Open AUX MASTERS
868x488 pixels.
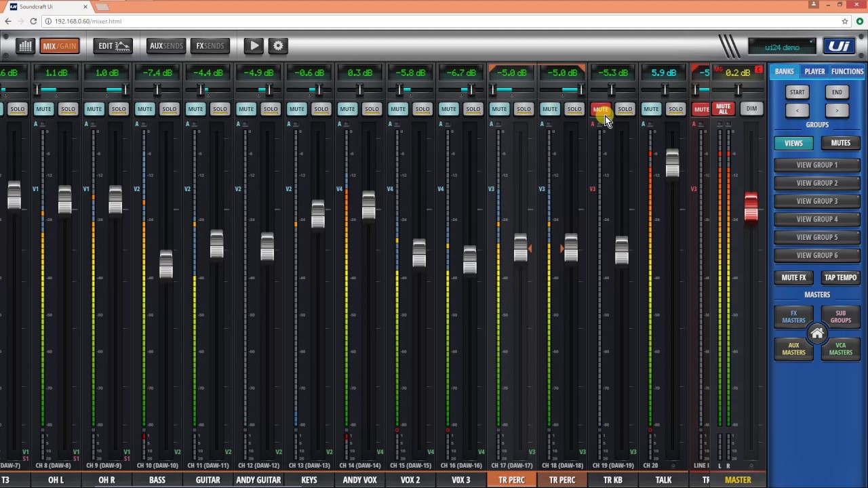(x=793, y=348)
